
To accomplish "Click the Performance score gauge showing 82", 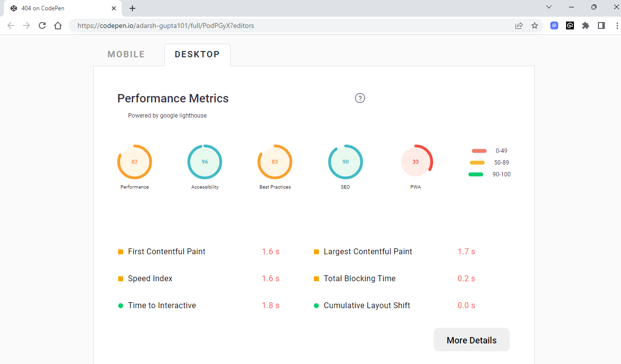I will pos(134,162).
